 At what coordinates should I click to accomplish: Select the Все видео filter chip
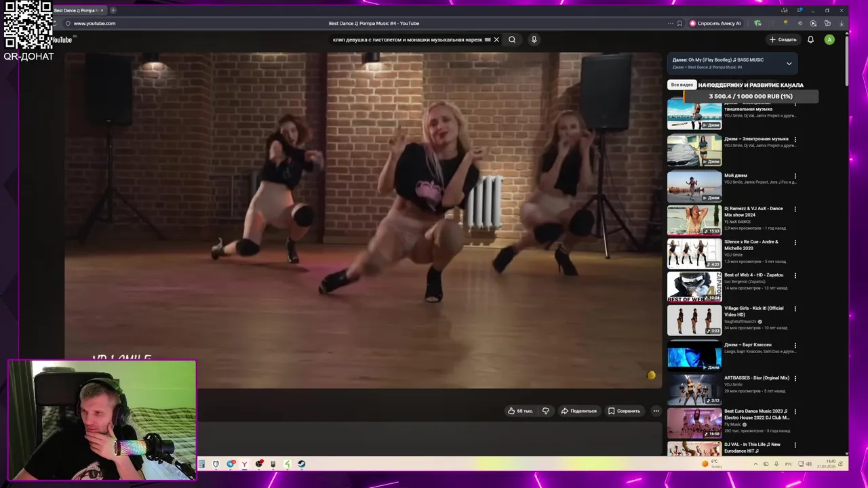tap(682, 85)
